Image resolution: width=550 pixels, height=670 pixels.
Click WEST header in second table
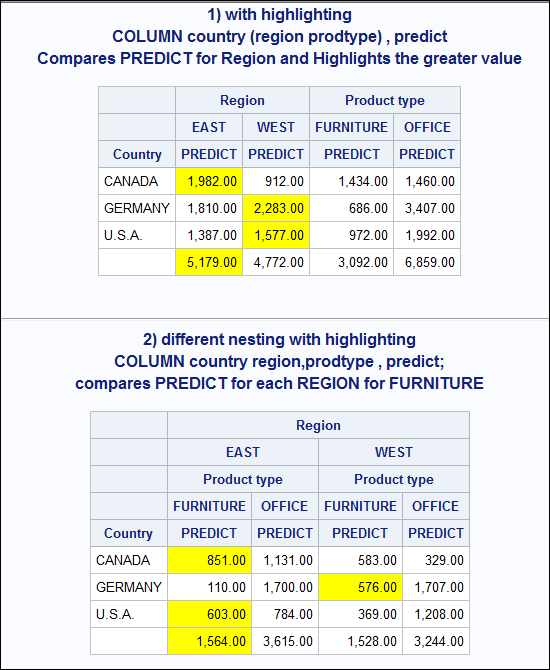(x=394, y=452)
